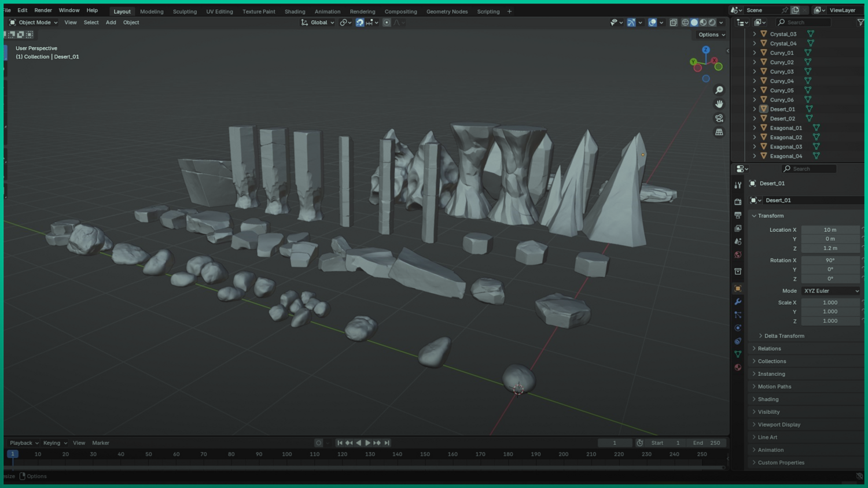Toggle the preview range clock icon

[x=639, y=443]
